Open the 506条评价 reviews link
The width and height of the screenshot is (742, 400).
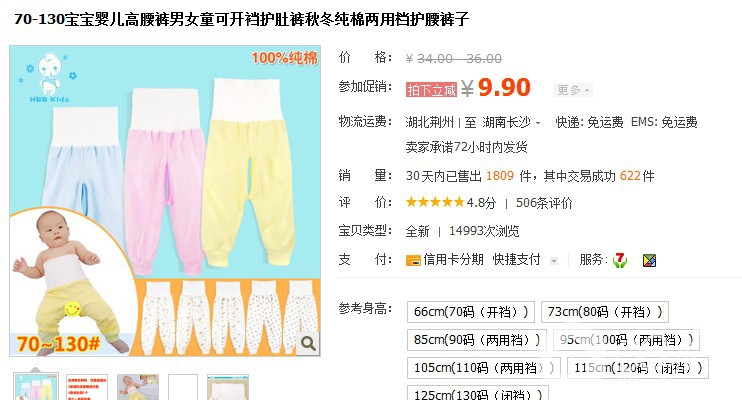click(544, 203)
